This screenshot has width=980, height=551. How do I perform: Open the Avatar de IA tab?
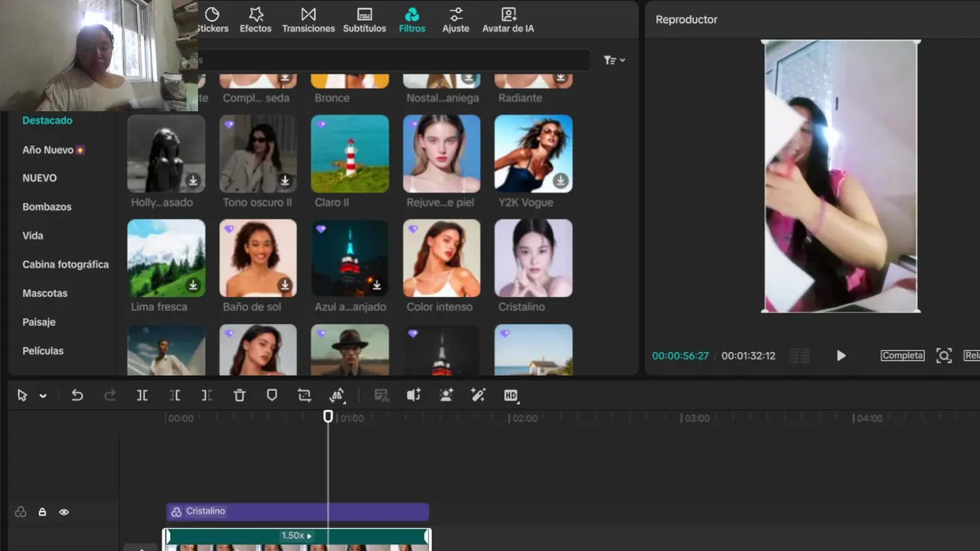coord(508,21)
